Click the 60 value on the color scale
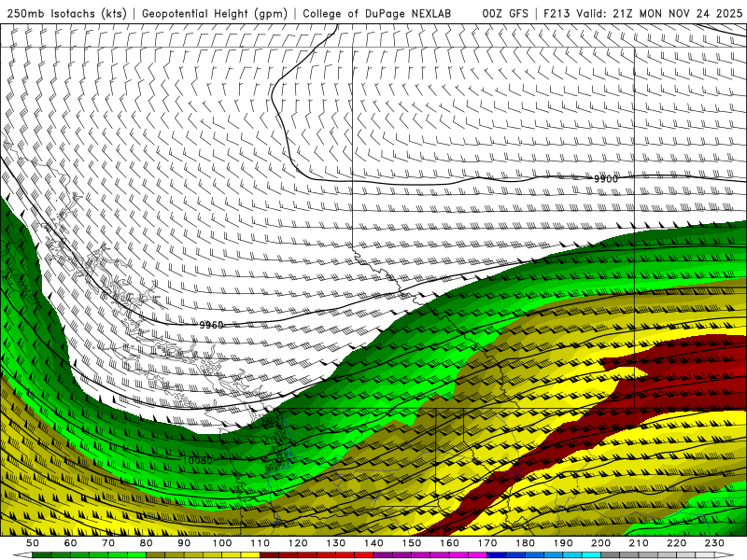 pos(71,543)
